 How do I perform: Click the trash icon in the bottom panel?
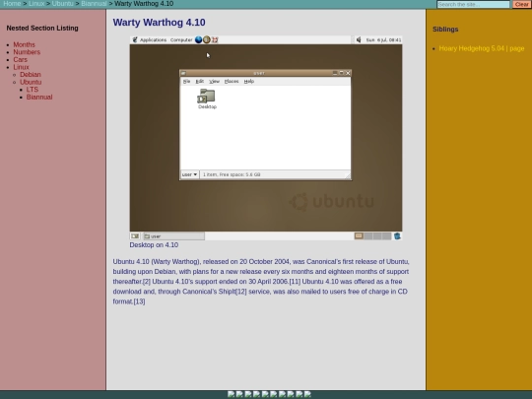[397, 235]
